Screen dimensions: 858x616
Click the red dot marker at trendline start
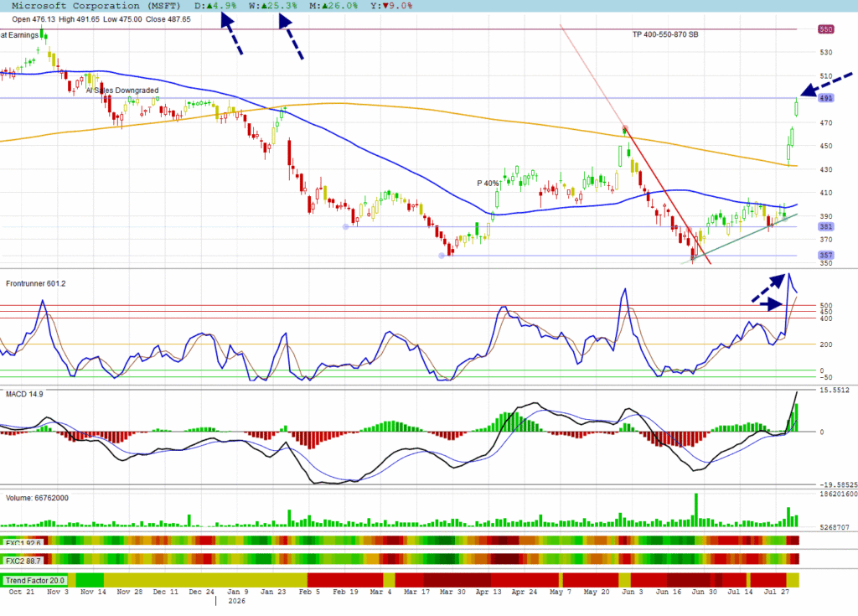tap(625, 129)
